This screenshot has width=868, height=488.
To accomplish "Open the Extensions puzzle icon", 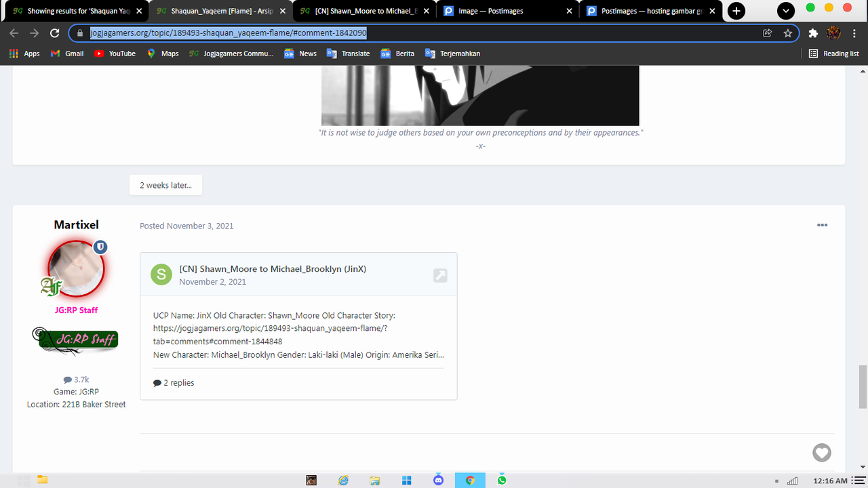I will [813, 33].
